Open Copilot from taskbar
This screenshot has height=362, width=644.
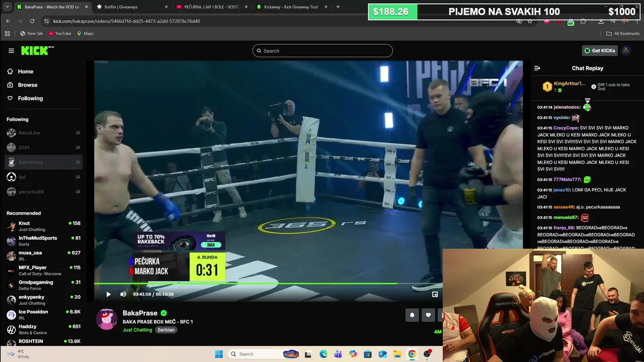tap(353, 354)
